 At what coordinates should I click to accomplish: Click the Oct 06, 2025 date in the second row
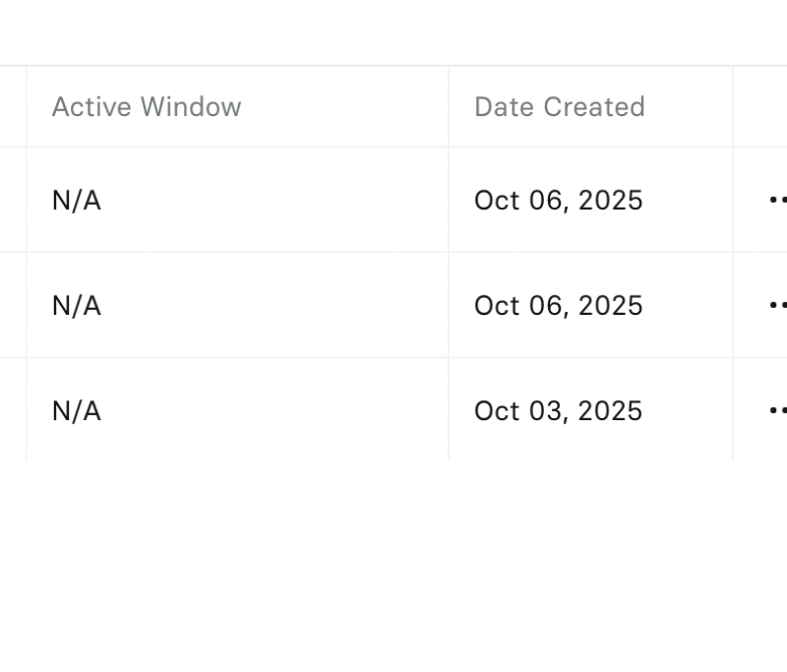(x=558, y=305)
